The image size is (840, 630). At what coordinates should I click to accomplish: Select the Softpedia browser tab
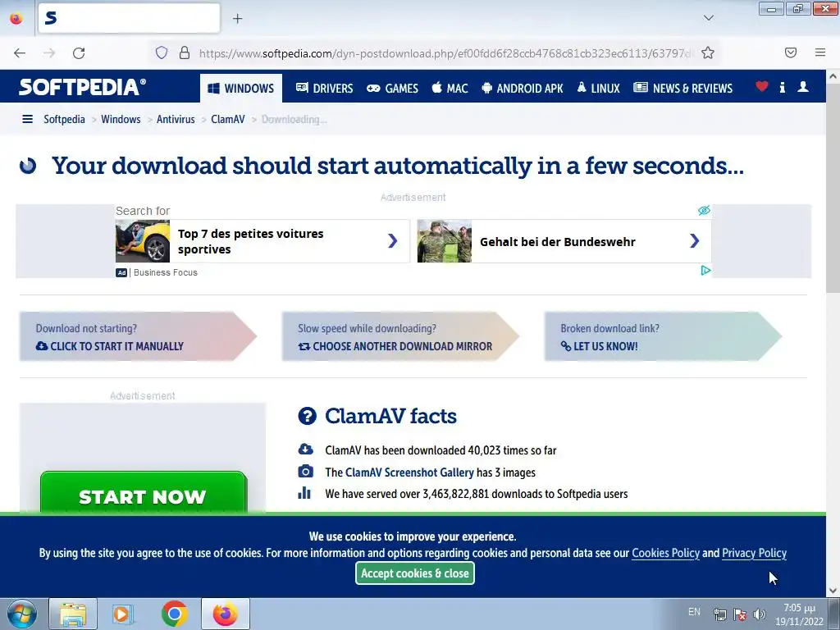click(129, 18)
